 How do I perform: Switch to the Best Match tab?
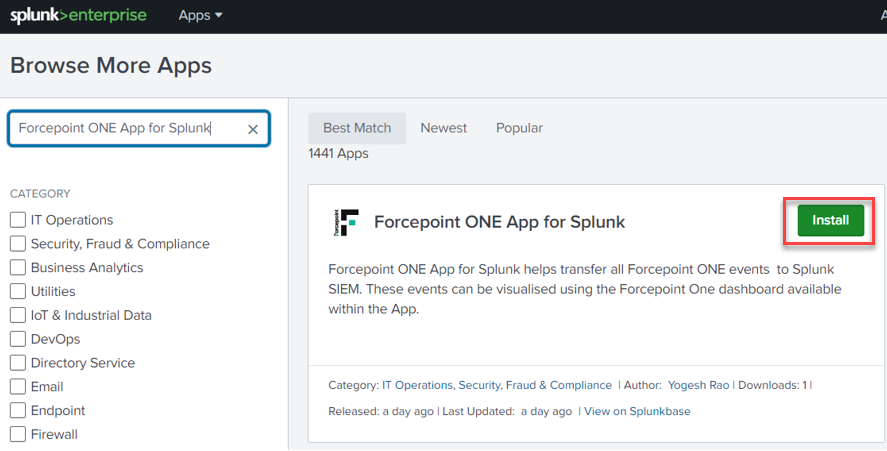click(x=357, y=128)
